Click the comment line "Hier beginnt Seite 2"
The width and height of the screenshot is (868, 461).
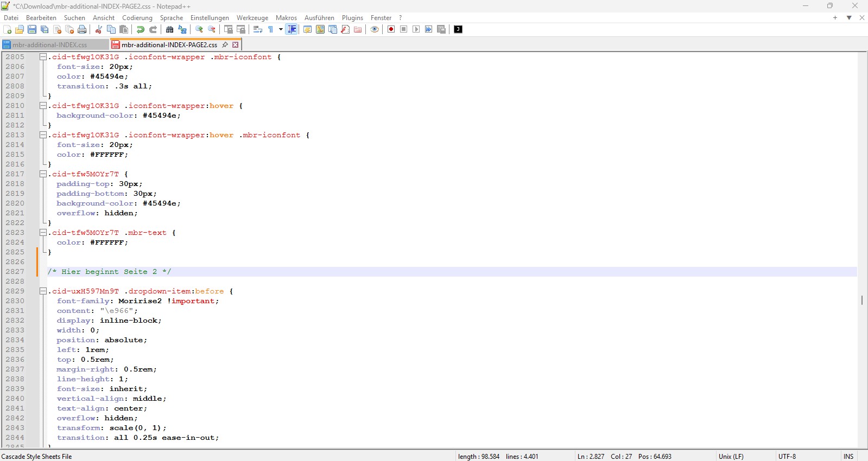click(x=109, y=272)
